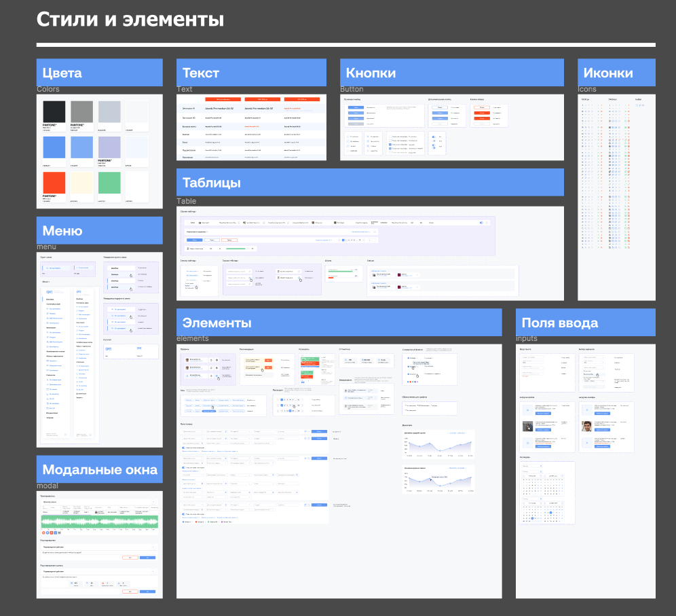Image resolution: width=676 pixels, height=616 pixels.
Task: Expand the second select dropdown in inputs panel
Action: [594, 363]
